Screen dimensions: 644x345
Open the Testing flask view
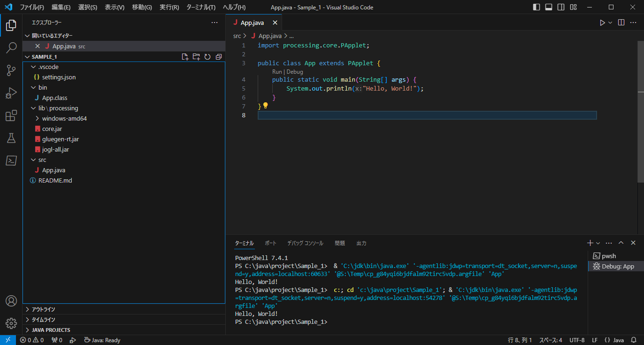11,138
